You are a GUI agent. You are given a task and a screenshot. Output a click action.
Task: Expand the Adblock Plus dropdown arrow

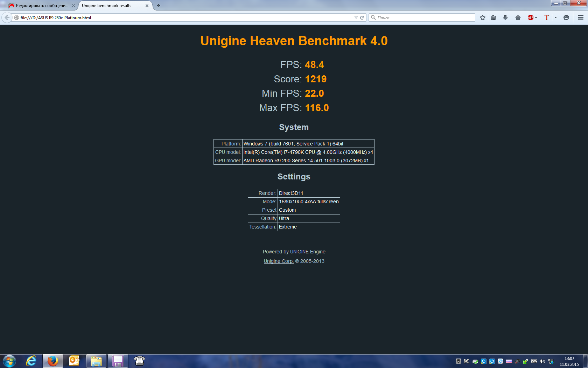tap(536, 18)
